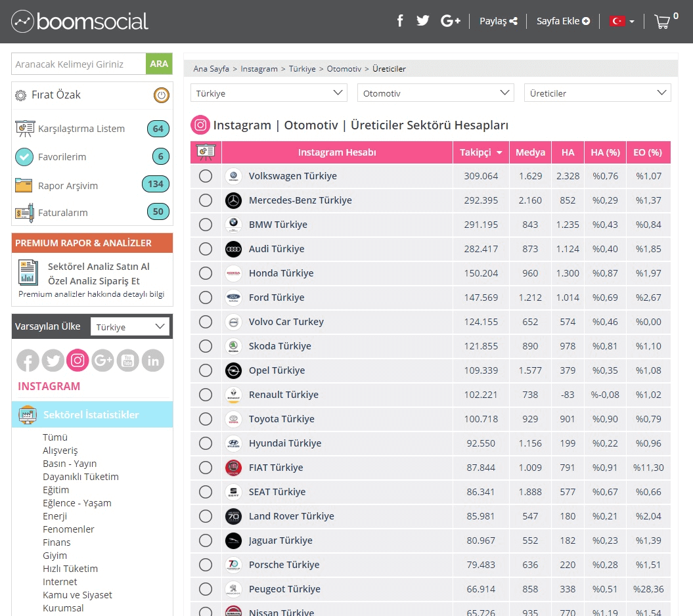Select the radio button for Honda Türkiye
This screenshot has height=616, width=693.
206,273
